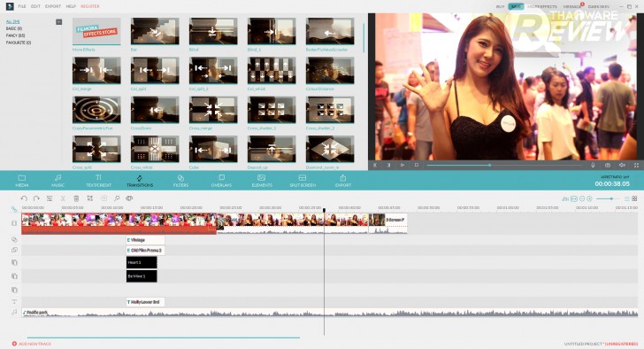
Task: Record a voiceover with microphone icon
Action: (593, 166)
